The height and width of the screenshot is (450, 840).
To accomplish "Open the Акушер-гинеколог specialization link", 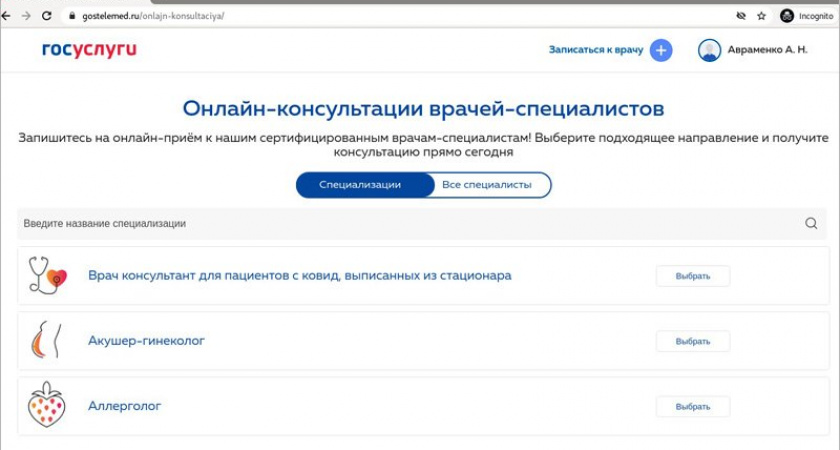I will [146, 341].
